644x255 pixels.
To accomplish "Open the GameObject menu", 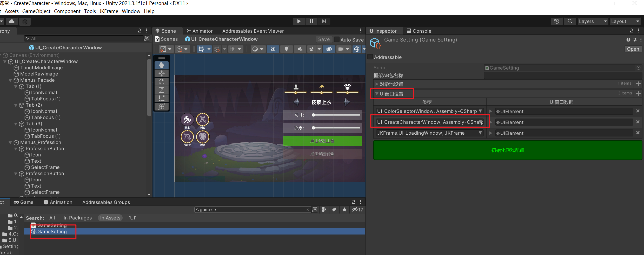I will 36,11.
